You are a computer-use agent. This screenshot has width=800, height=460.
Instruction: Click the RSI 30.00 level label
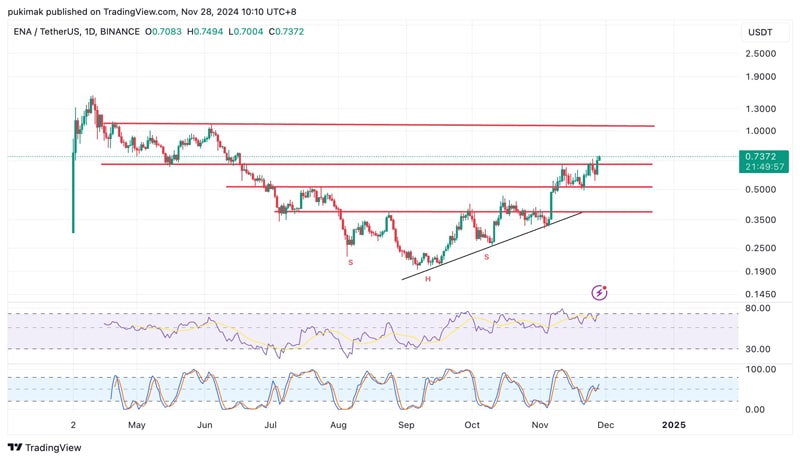click(758, 349)
